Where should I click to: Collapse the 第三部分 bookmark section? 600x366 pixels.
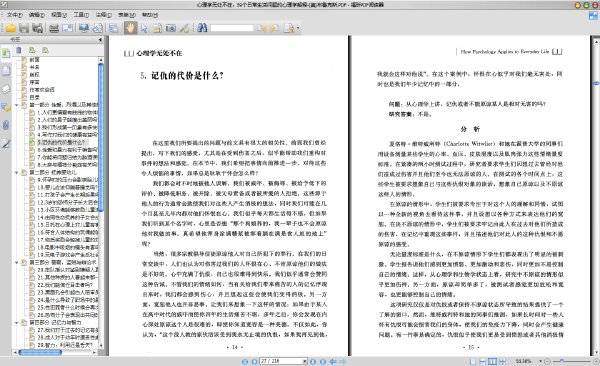click(17, 262)
